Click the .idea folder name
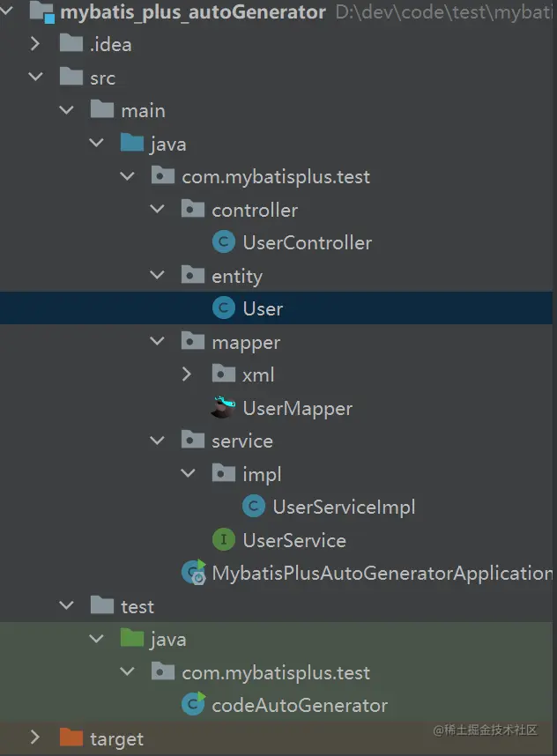Screen dimensions: 557x756 (x=110, y=44)
